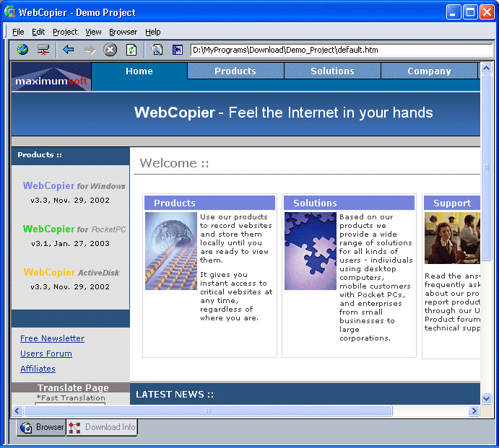The width and height of the screenshot is (499, 448).
Task: Click the horizontal scrollbar thumb
Action: coord(208,410)
